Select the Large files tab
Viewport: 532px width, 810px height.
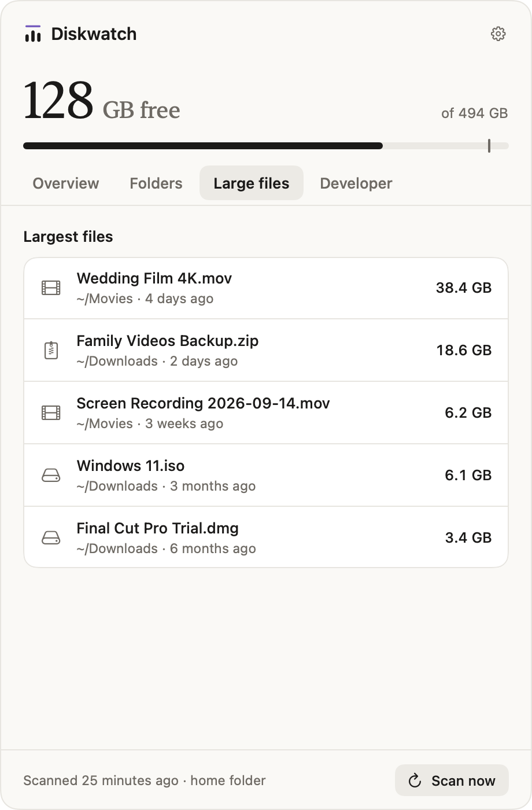(x=252, y=183)
